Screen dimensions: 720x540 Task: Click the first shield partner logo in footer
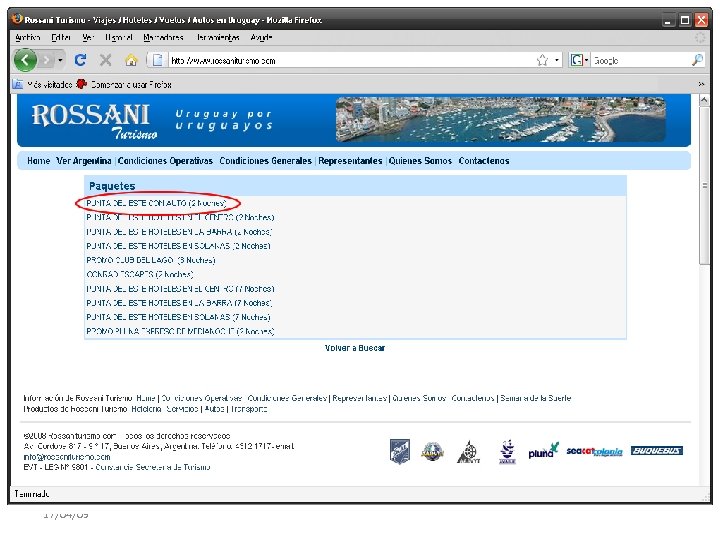pyautogui.click(x=399, y=451)
